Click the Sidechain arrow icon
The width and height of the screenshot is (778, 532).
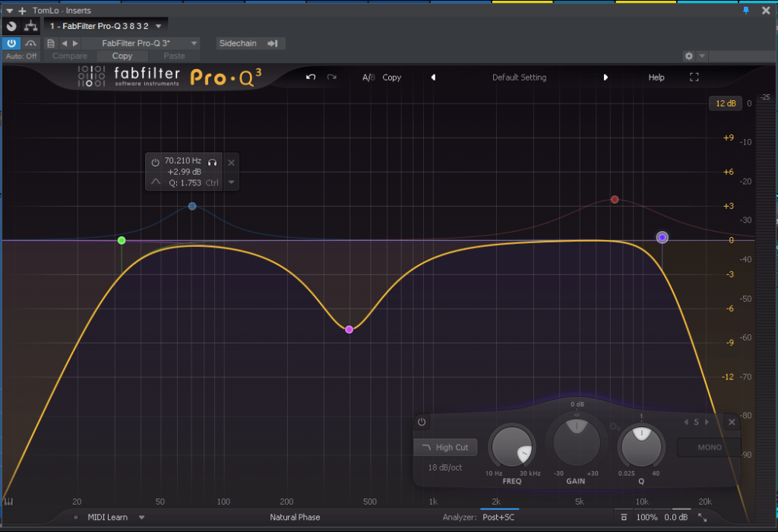[272, 43]
